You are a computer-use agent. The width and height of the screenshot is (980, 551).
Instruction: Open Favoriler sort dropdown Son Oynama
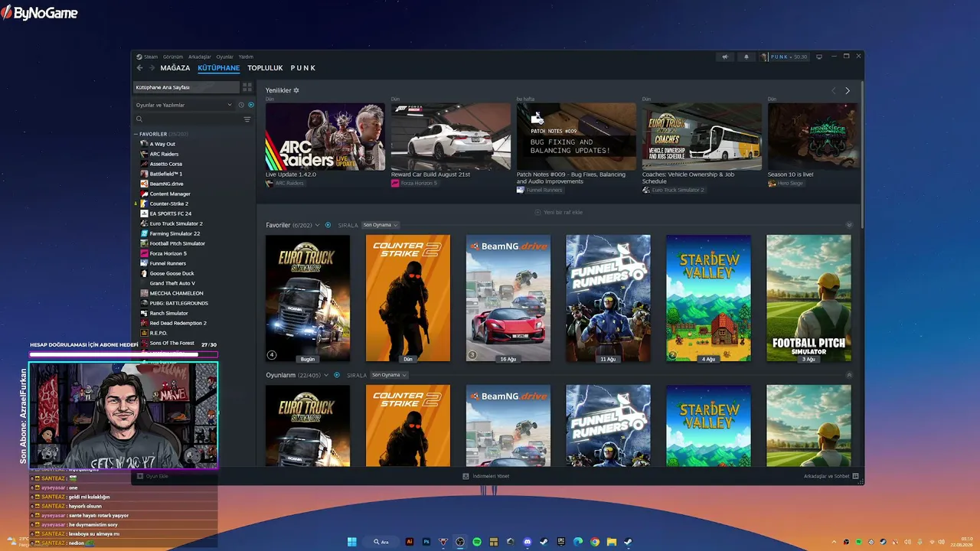[381, 225]
